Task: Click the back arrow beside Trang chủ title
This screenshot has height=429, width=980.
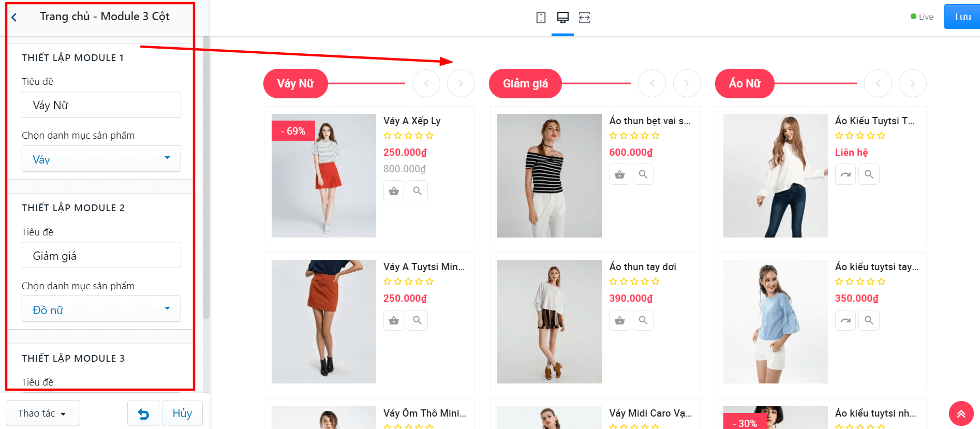Action: point(14,17)
